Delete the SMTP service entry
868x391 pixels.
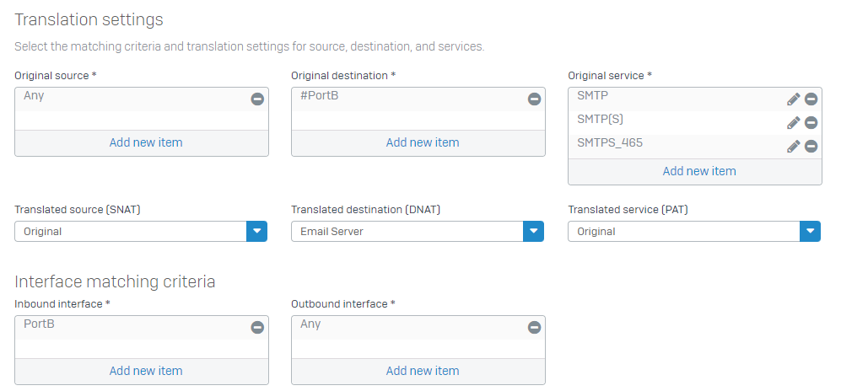pos(811,99)
